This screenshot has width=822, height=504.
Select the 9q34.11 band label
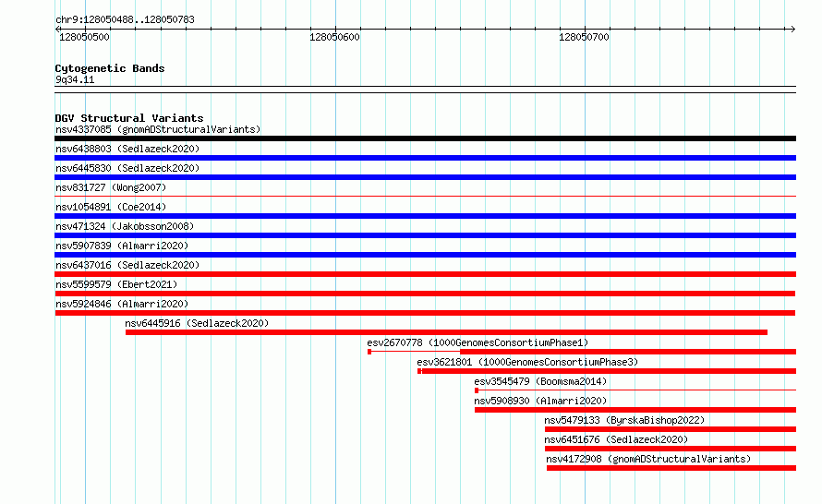(x=75, y=79)
